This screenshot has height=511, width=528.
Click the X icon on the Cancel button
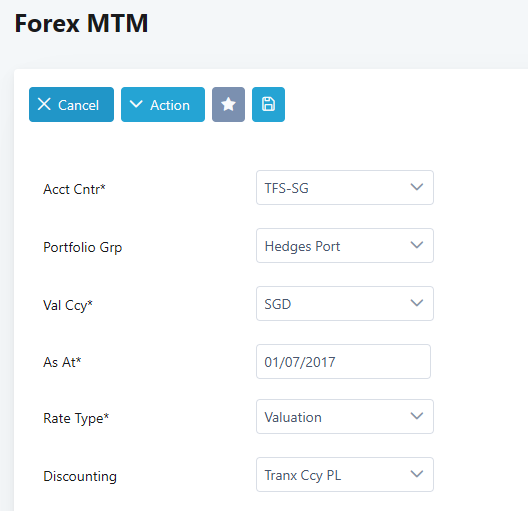[x=44, y=104]
